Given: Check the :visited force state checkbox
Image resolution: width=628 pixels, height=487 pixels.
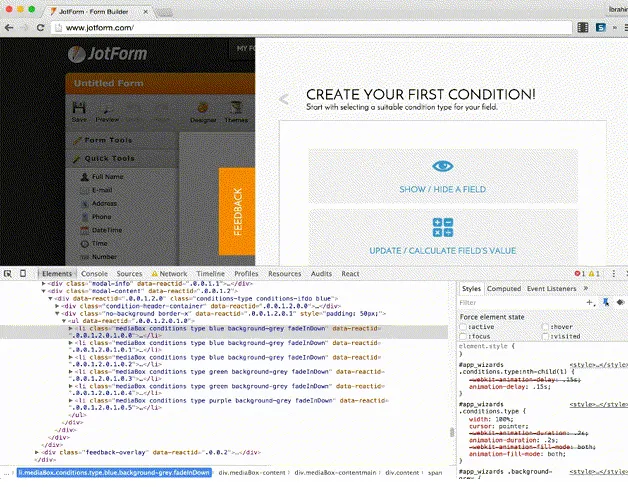Looking at the screenshot, I should [545, 336].
